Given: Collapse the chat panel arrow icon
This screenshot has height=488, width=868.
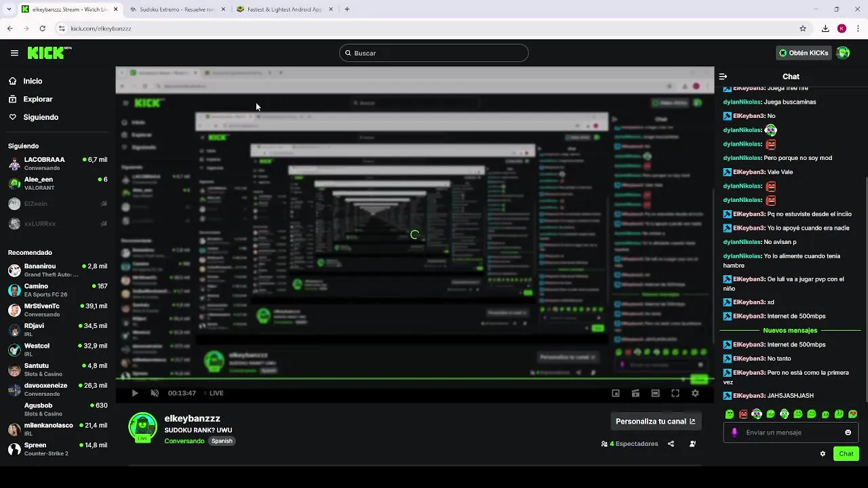Looking at the screenshot, I should pos(723,77).
